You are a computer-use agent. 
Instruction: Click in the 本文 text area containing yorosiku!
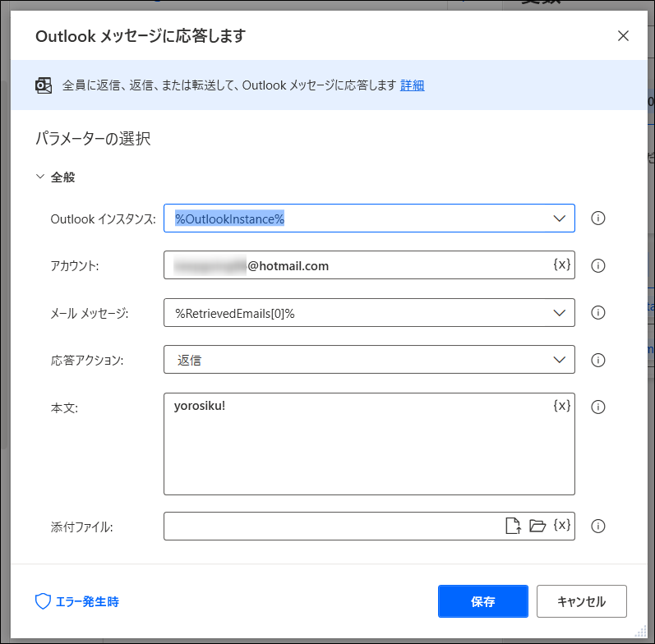[x=369, y=444]
